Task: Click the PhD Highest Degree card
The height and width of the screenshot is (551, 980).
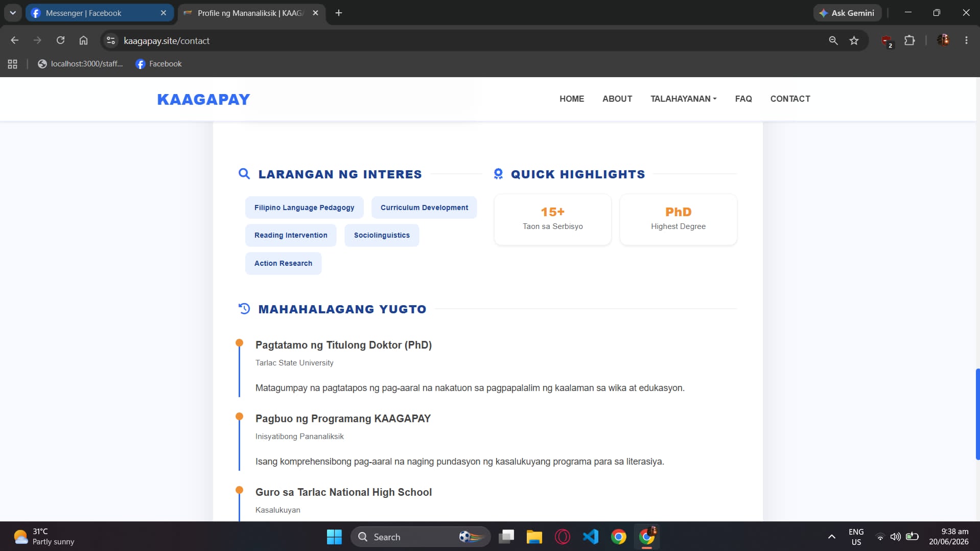Action: click(x=678, y=219)
